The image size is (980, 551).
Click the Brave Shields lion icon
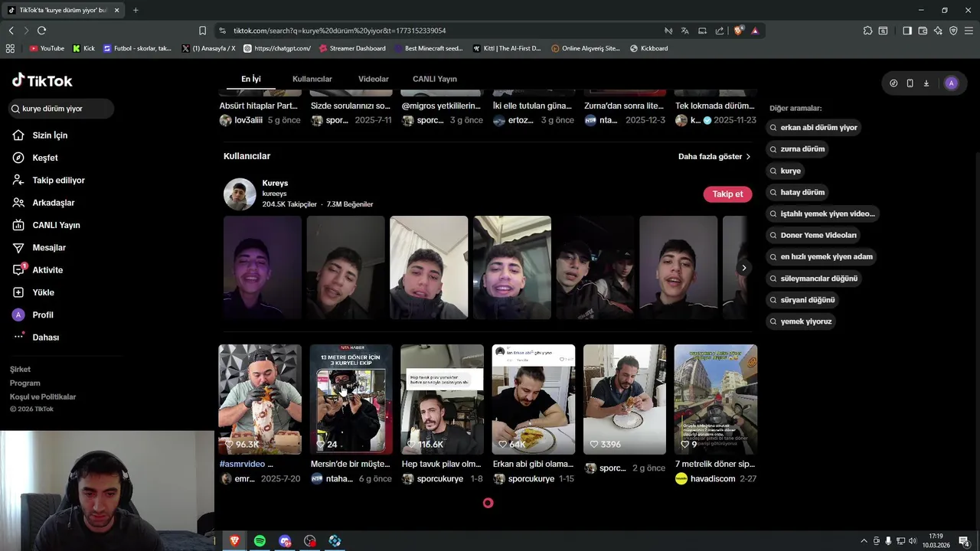coord(738,31)
